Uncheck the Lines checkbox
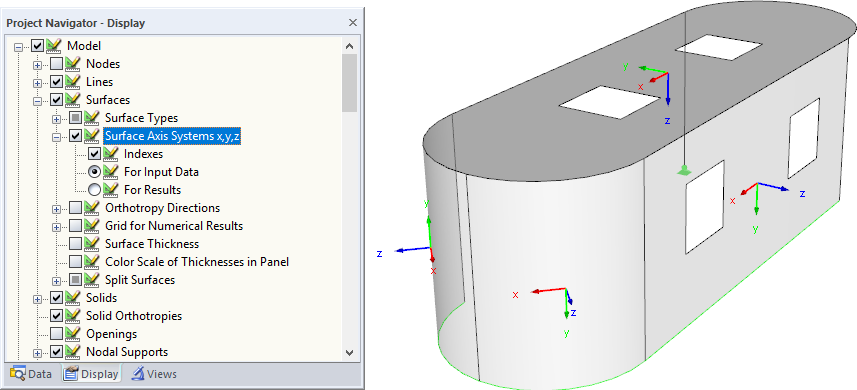Image resolution: width=857 pixels, height=390 pixels. tap(56, 82)
